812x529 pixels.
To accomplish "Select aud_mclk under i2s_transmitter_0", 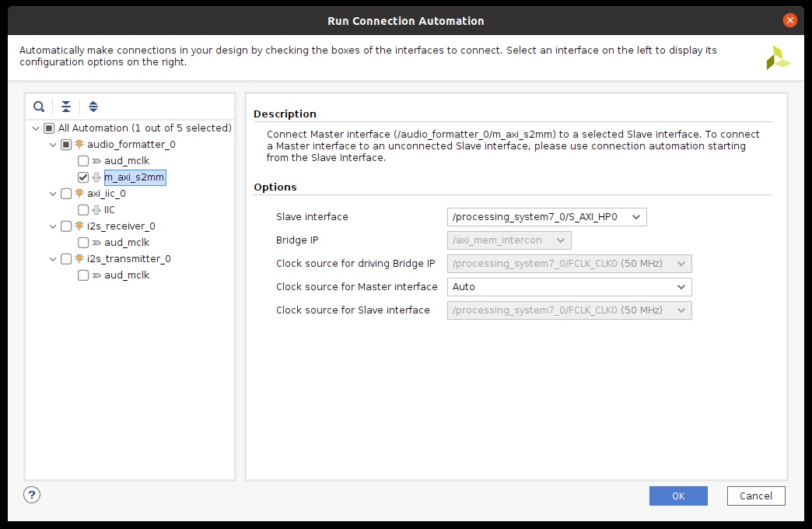I will coord(126,275).
